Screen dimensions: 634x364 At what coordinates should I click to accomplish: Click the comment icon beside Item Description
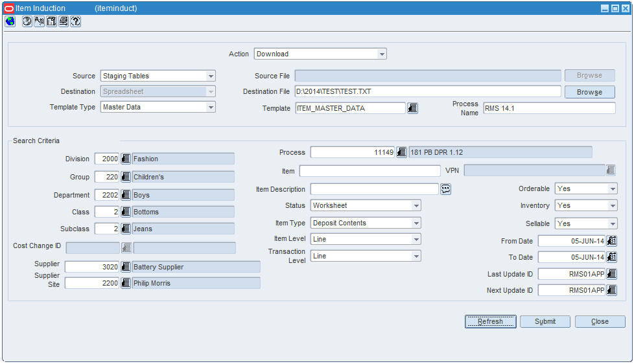tap(445, 189)
